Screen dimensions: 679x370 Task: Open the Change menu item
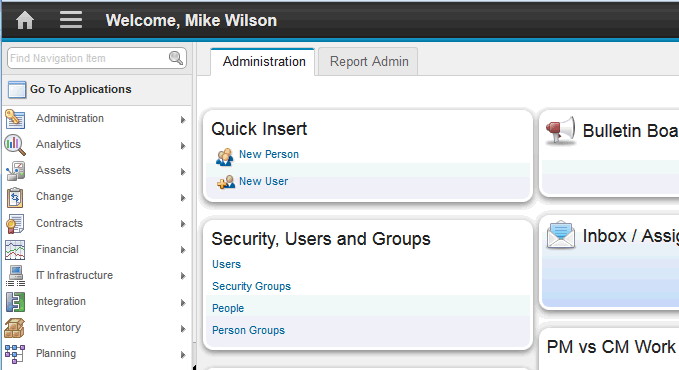tap(54, 196)
